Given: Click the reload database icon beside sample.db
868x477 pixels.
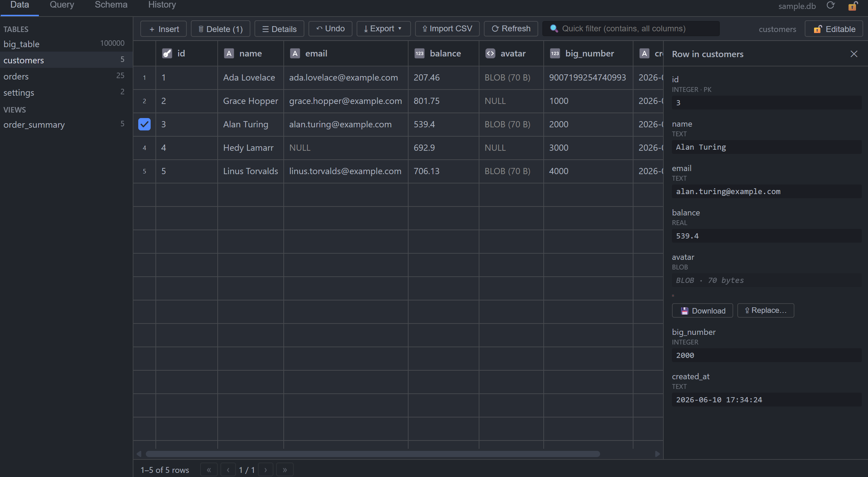Looking at the screenshot, I should [831, 6].
